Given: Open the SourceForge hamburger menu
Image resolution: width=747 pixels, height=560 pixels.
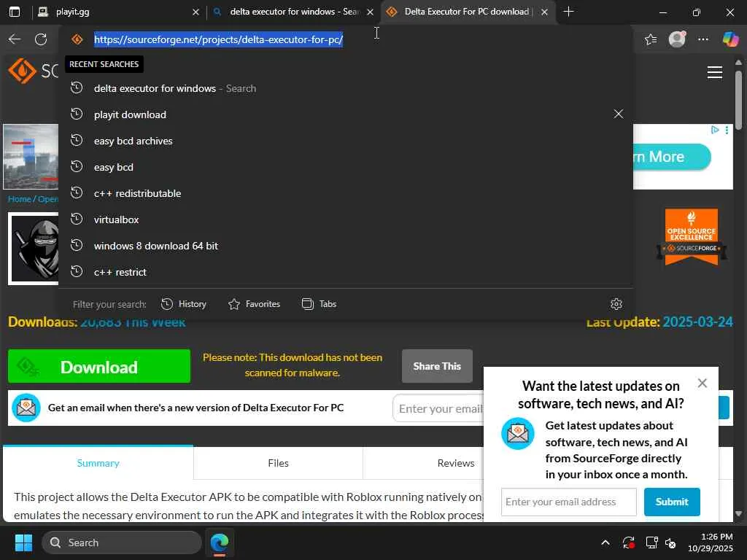Looking at the screenshot, I should point(715,72).
